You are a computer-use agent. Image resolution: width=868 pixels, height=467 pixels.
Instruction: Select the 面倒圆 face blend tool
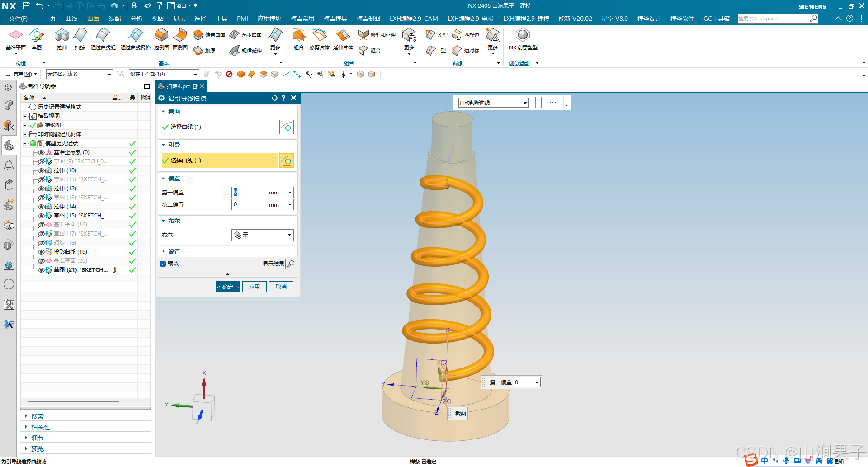pyautogui.click(x=180, y=39)
